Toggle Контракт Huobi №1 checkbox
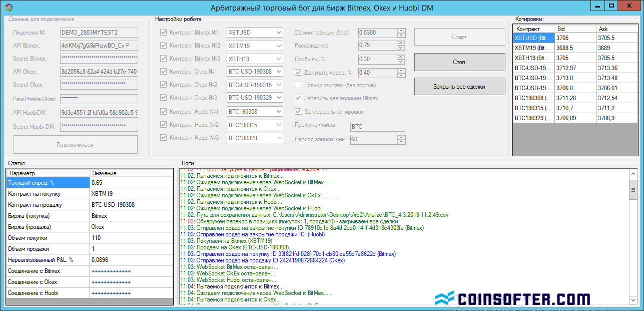Image resolution: width=644 pixels, height=311 pixels. (163, 111)
